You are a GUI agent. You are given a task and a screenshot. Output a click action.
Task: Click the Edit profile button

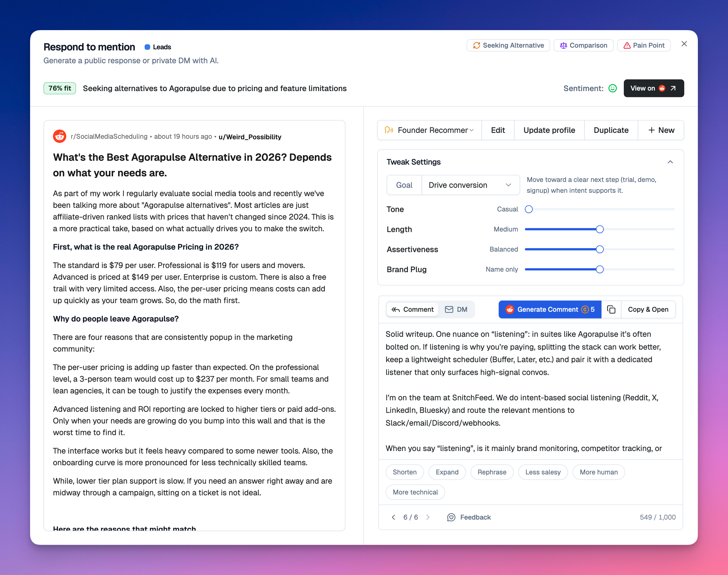click(x=498, y=130)
